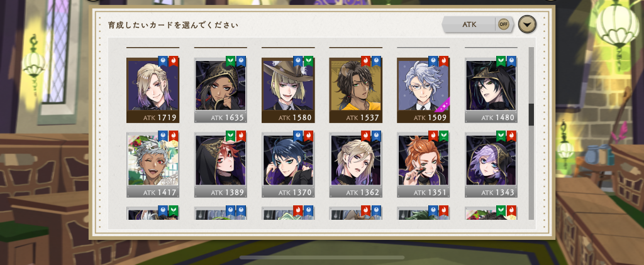Choose the blonde card with ATK 1362
644x265 pixels.
pyautogui.click(x=356, y=165)
